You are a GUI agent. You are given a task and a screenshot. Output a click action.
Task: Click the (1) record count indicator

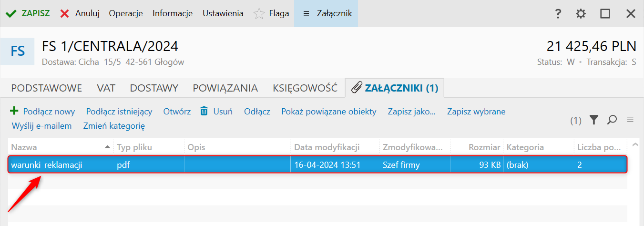(x=576, y=121)
